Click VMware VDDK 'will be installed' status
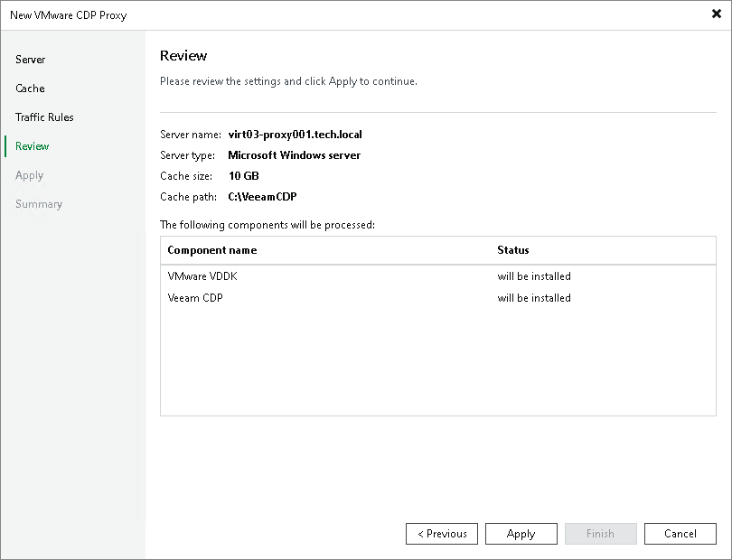The width and height of the screenshot is (732, 560). tap(534, 276)
